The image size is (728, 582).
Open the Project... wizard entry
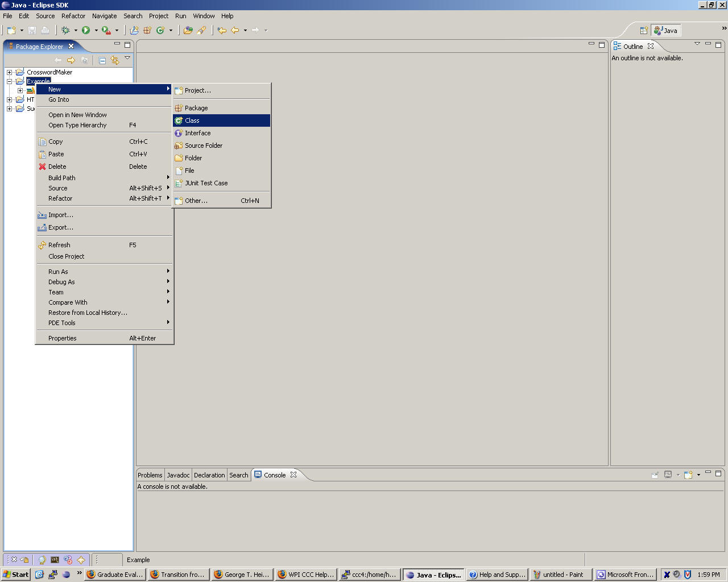click(221, 90)
